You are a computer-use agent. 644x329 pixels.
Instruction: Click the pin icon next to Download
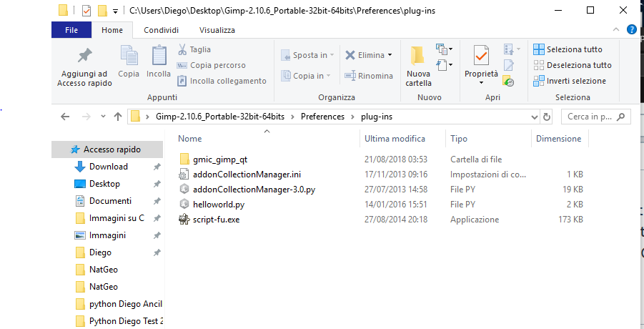tap(157, 167)
